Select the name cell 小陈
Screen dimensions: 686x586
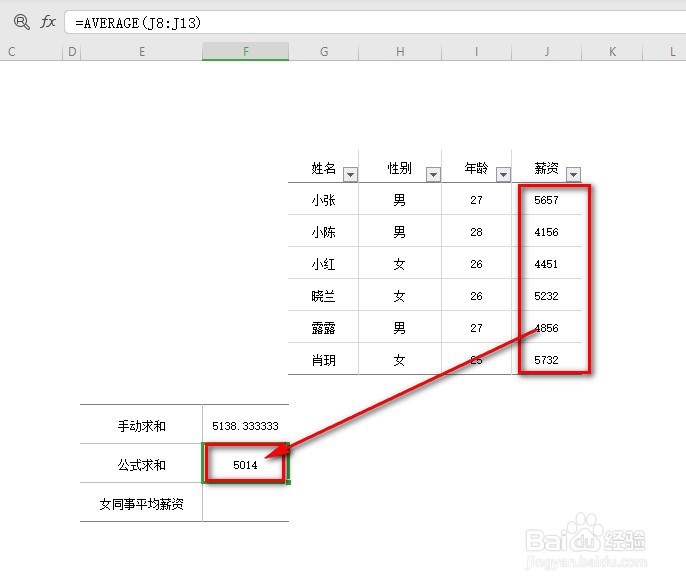click(323, 232)
